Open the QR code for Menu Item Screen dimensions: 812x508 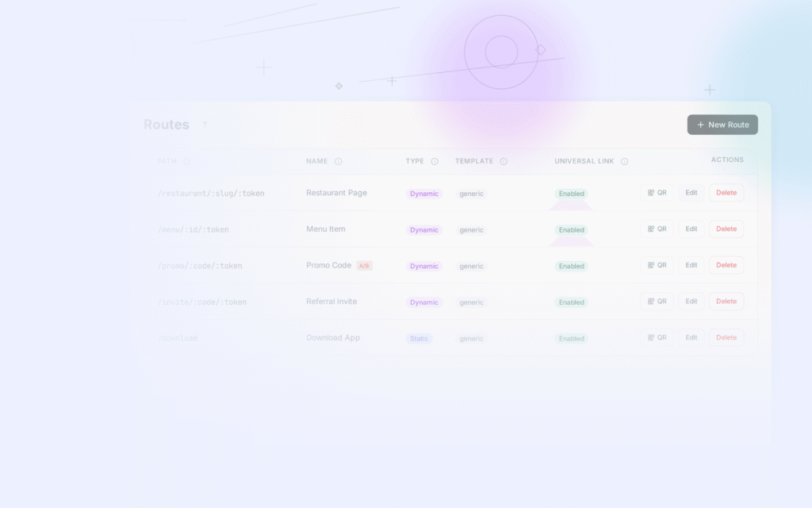657,229
